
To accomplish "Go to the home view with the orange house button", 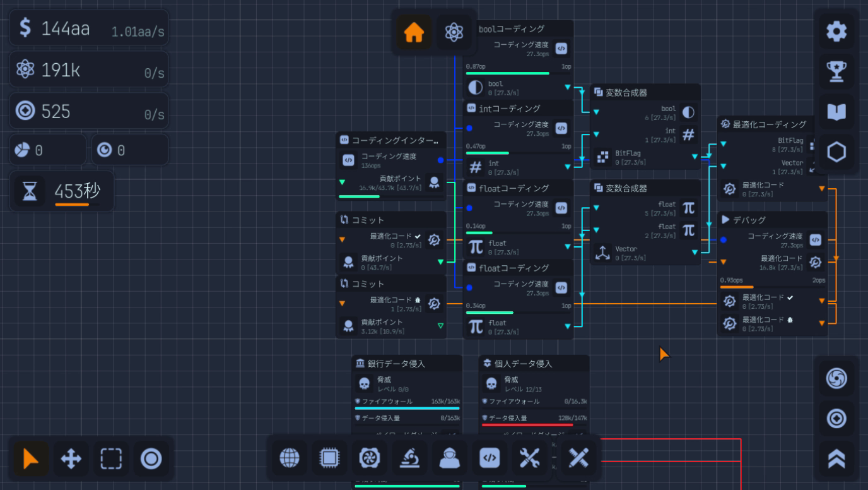I will (x=414, y=32).
